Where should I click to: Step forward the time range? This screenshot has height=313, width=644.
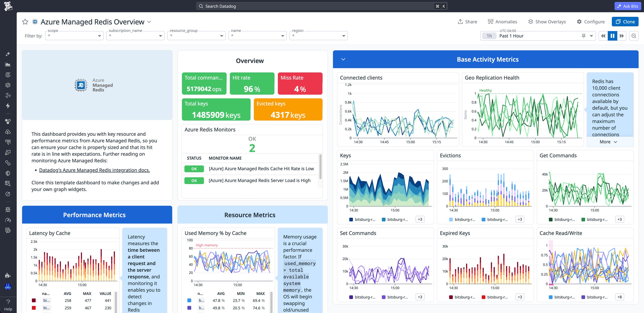pos(622,36)
